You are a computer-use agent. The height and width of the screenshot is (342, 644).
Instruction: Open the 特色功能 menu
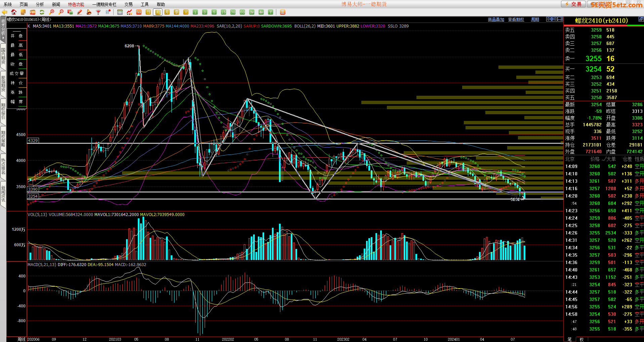coord(76,4)
